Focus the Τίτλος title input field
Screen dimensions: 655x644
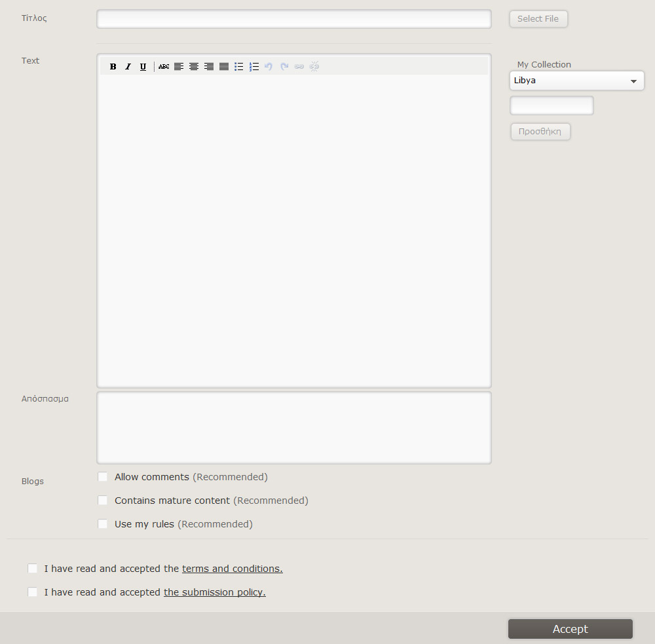pyautogui.click(x=293, y=19)
